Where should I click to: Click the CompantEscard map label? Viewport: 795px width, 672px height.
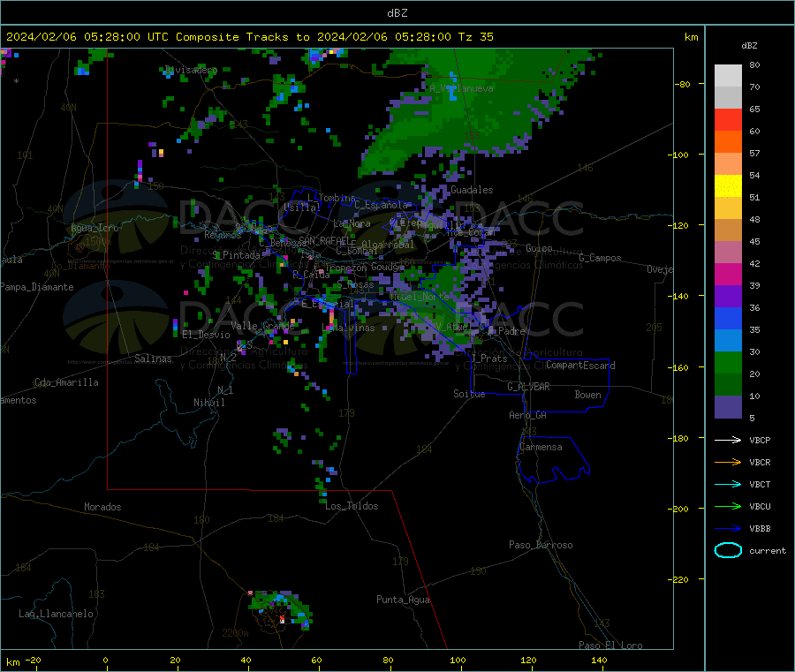pyautogui.click(x=580, y=365)
